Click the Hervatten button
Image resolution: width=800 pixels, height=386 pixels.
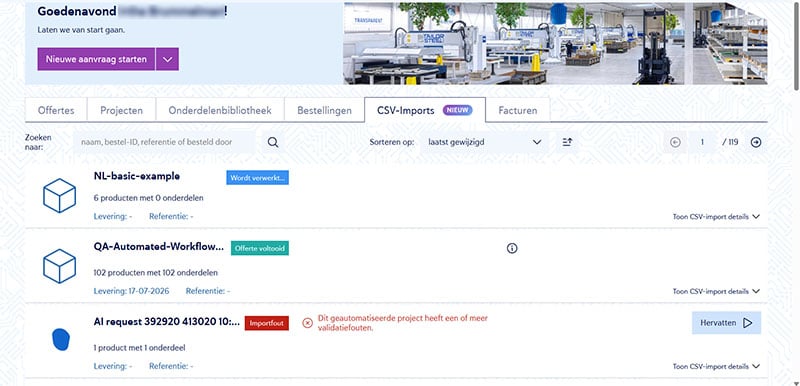pyautogui.click(x=727, y=323)
